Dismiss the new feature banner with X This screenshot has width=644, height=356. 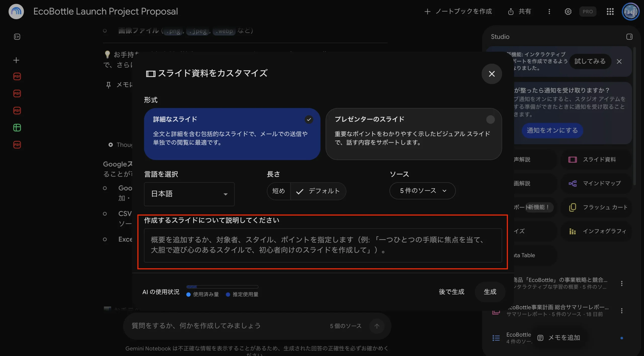click(619, 61)
